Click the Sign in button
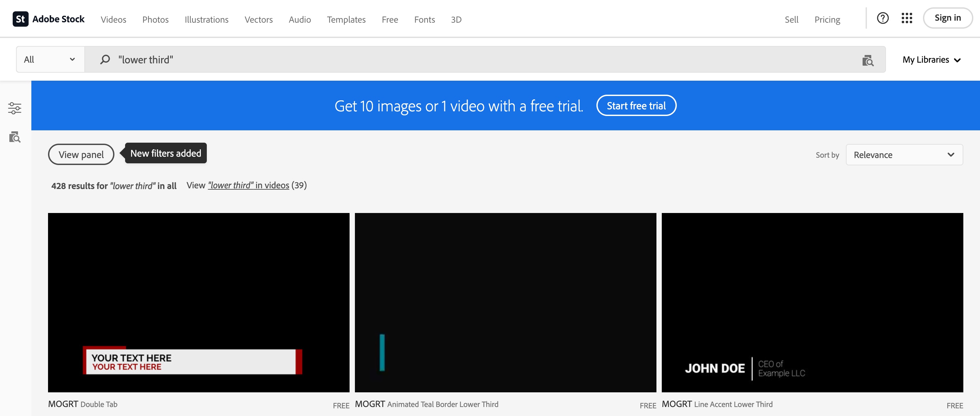Viewport: 980px width, 416px height. (947, 18)
